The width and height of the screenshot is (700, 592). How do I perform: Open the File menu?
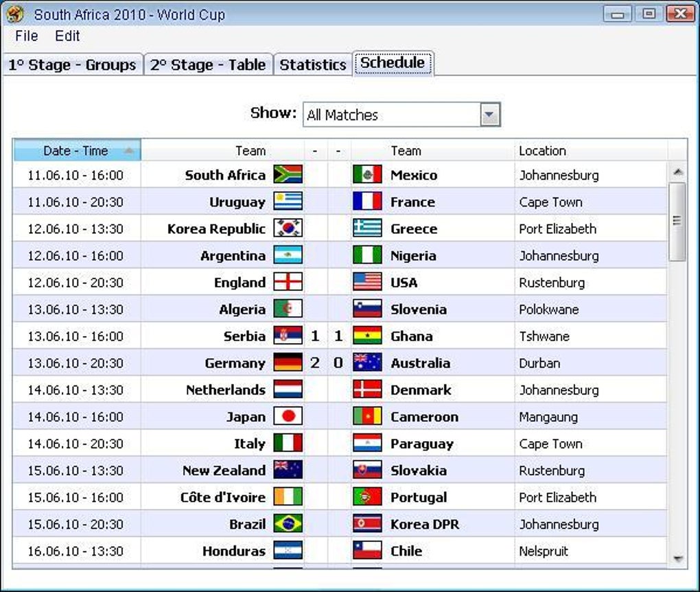pos(26,36)
